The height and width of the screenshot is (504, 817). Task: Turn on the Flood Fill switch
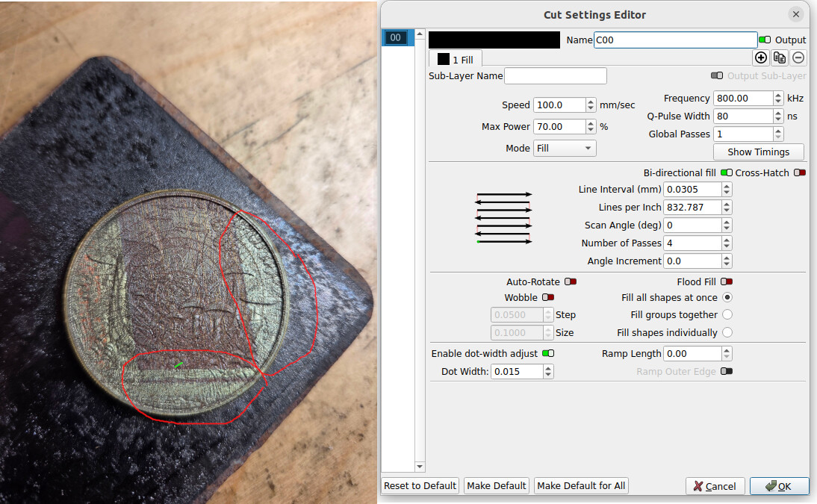point(726,281)
